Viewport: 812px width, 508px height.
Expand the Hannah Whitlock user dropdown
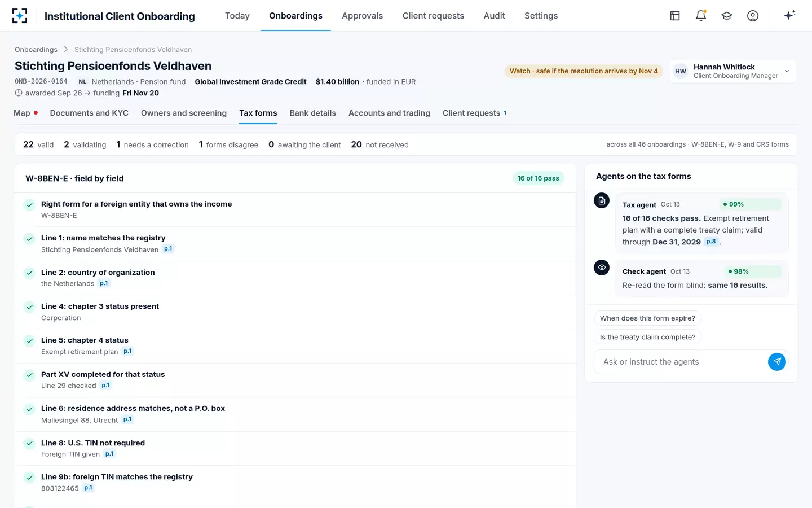(x=733, y=71)
